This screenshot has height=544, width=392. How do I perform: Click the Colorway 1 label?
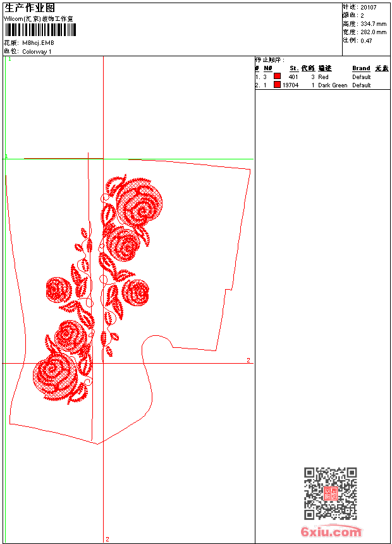point(37,52)
